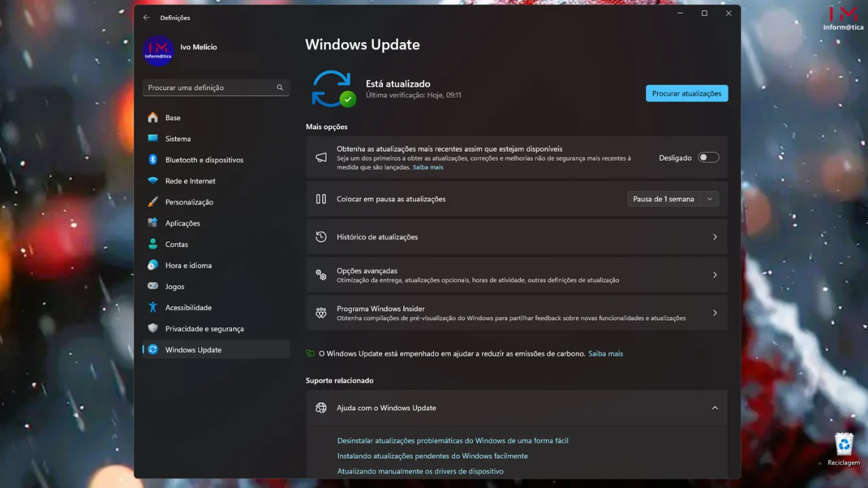Click the Procurar atualizações button
The width and height of the screenshot is (868, 488).
click(x=687, y=94)
